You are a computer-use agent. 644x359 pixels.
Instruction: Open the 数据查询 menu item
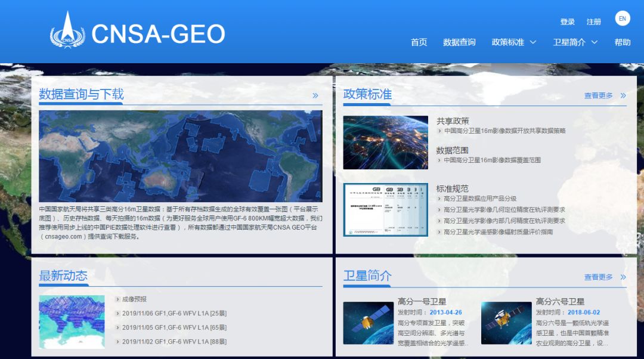tap(459, 42)
